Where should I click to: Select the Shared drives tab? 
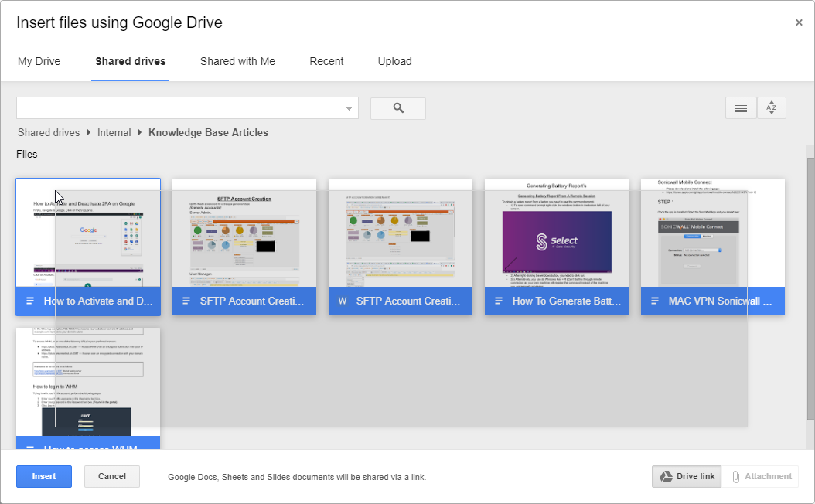click(x=131, y=61)
